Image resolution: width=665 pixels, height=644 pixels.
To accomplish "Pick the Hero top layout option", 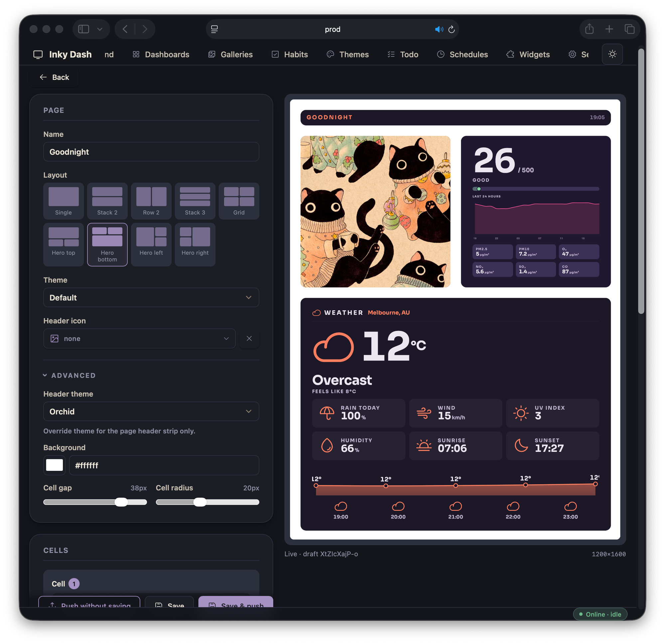I will (x=64, y=245).
